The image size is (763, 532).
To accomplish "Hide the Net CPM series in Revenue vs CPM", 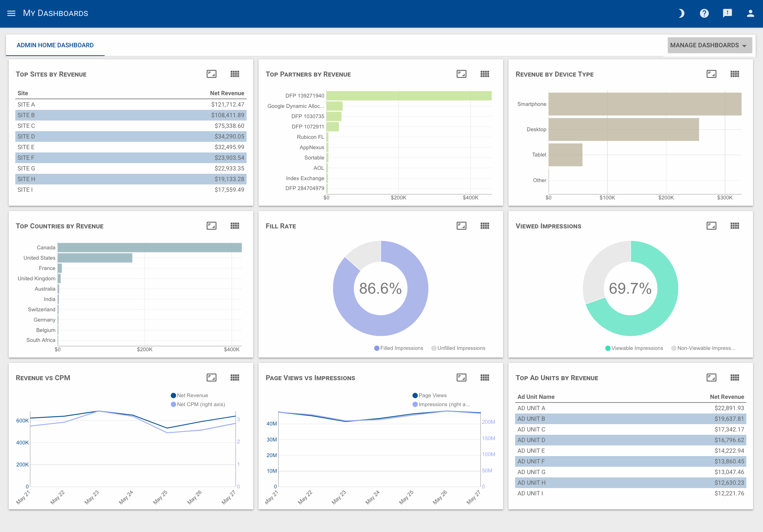I will pos(198,404).
